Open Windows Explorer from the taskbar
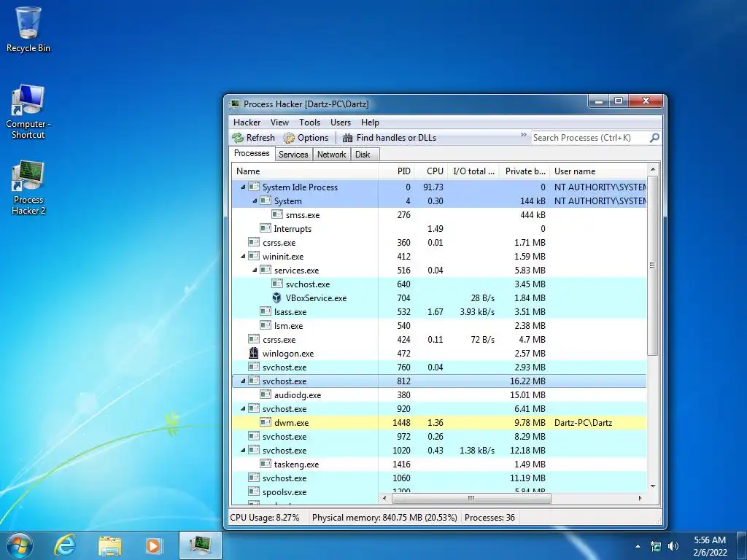Viewport: 747px width, 560px height. [109, 545]
